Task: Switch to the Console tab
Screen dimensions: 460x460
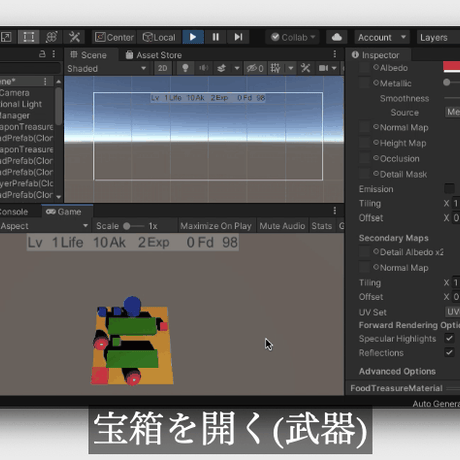Action: point(14,212)
